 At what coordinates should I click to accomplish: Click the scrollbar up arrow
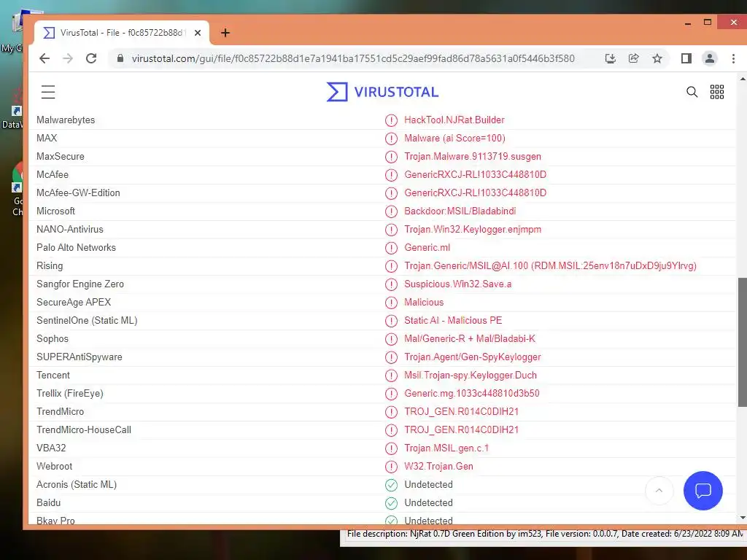click(742, 79)
